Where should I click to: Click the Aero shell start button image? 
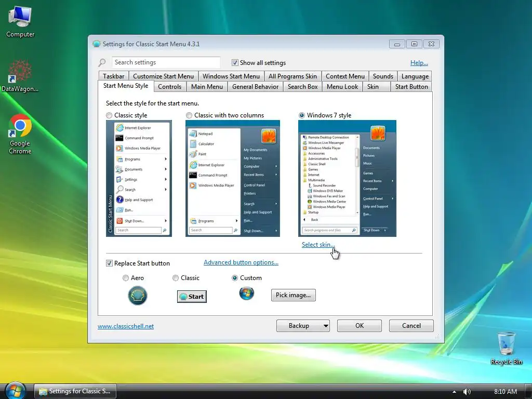pos(138,296)
